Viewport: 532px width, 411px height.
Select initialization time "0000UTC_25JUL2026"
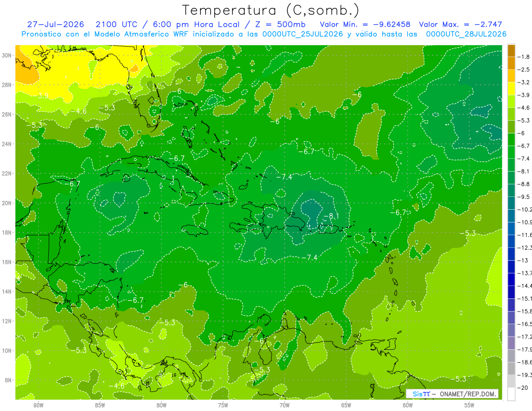coord(303,34)
